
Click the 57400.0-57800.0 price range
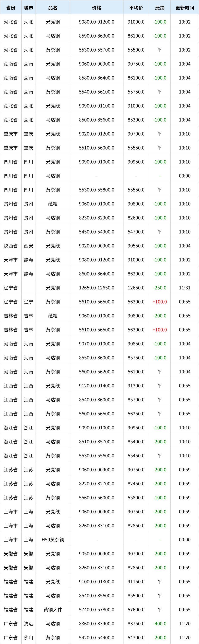(97, 610)
